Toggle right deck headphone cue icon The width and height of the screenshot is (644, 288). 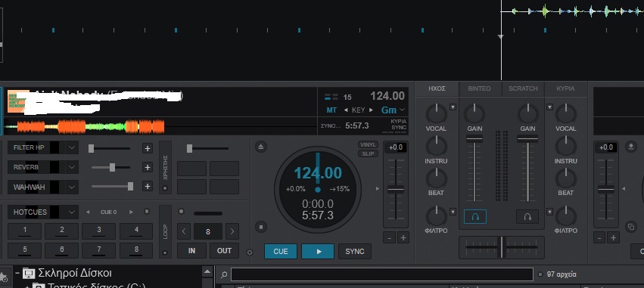click(527, 217)
